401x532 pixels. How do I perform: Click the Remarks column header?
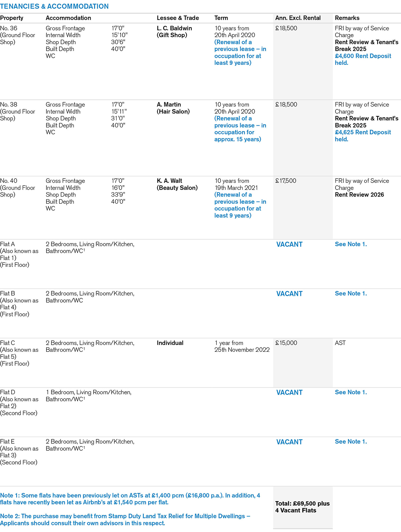point(347,18)
